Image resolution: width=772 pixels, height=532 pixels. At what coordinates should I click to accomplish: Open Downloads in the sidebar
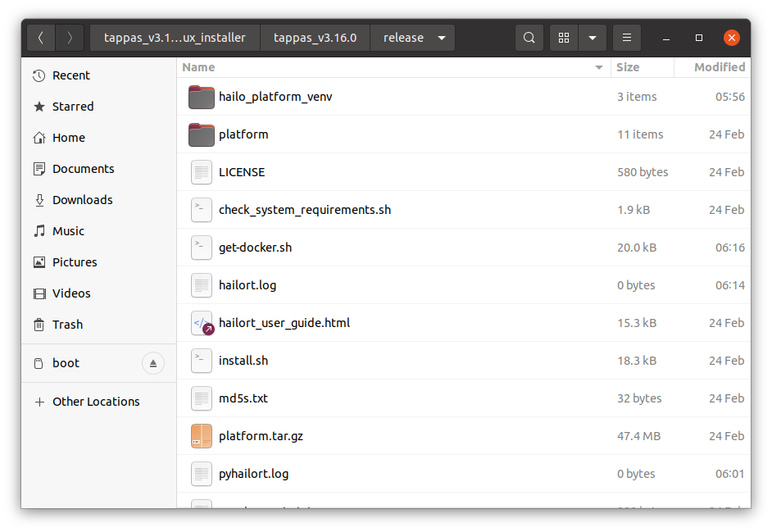pos(82,200)
